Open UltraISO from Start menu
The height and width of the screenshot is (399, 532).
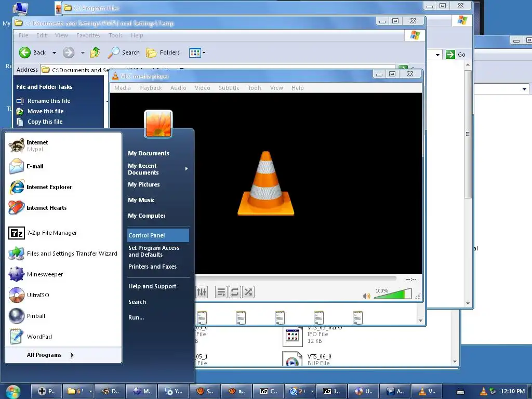[x=63, y=295]
